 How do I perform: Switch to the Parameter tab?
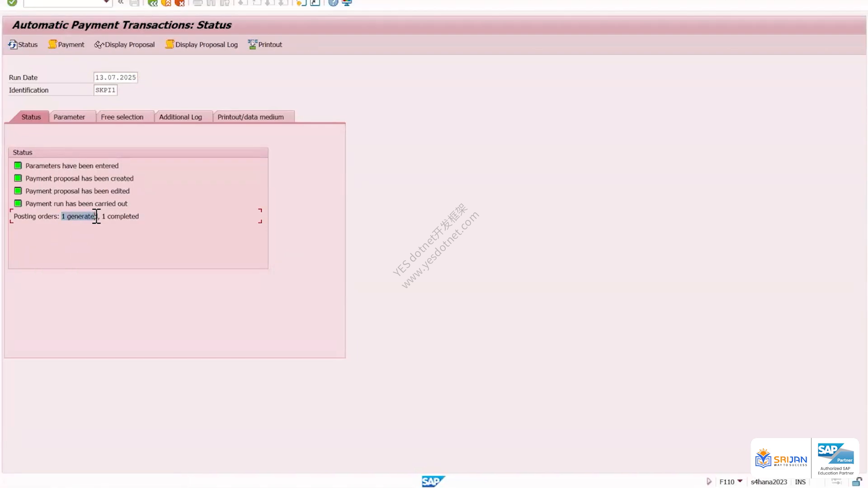point(69,117)
